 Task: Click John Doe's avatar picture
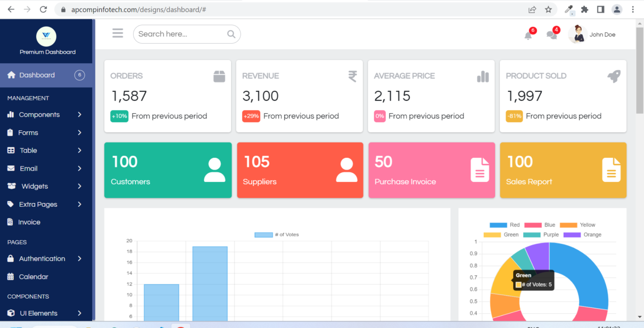pyautogui.click(x=577, y=35)
